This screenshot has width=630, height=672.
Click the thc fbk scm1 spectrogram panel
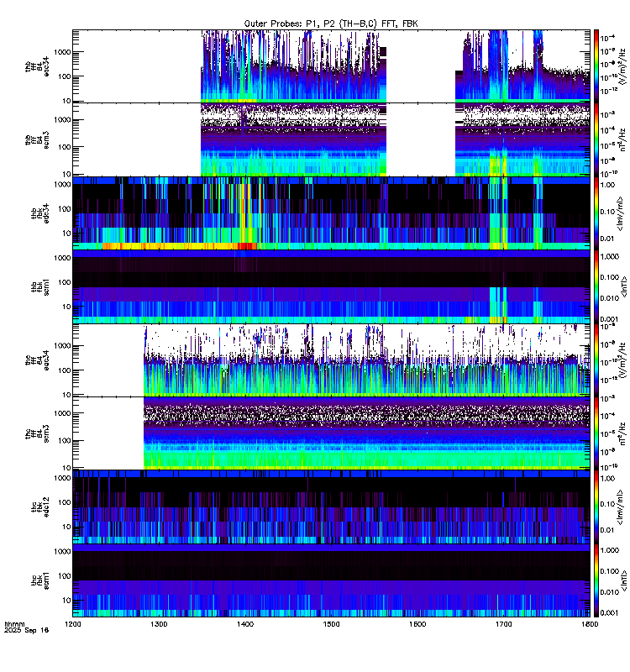pyautogui.click(x=331, y=580)
